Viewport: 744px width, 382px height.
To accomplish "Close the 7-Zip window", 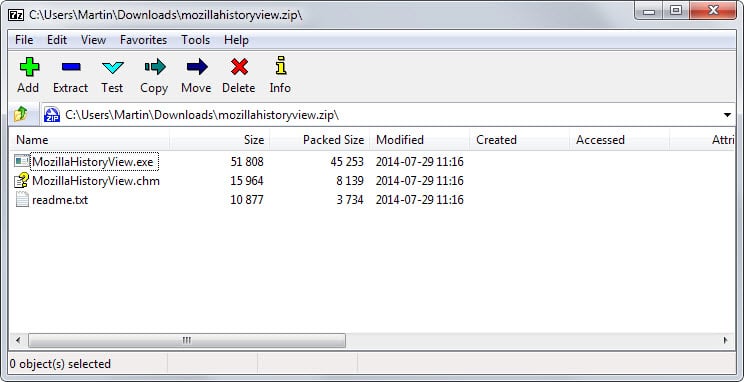I will (x=713, y=10).
